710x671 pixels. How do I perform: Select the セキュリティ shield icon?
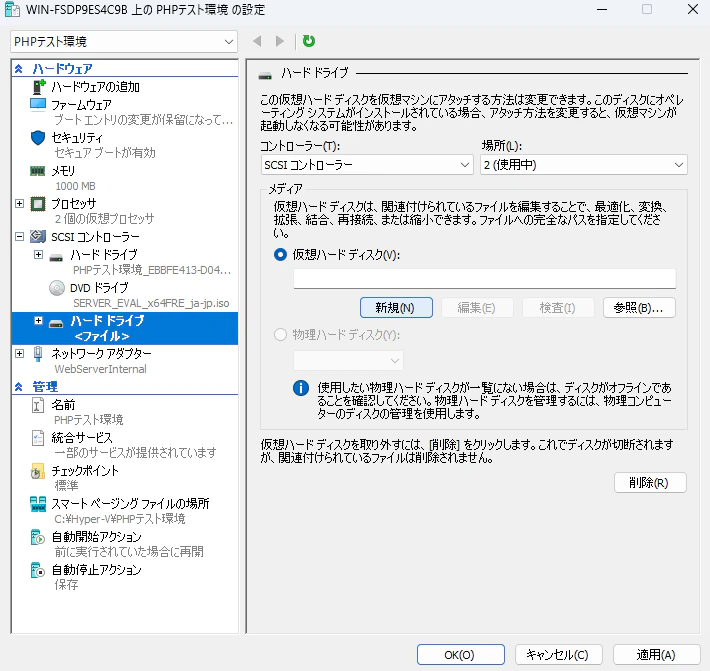(x=38, y=138)
